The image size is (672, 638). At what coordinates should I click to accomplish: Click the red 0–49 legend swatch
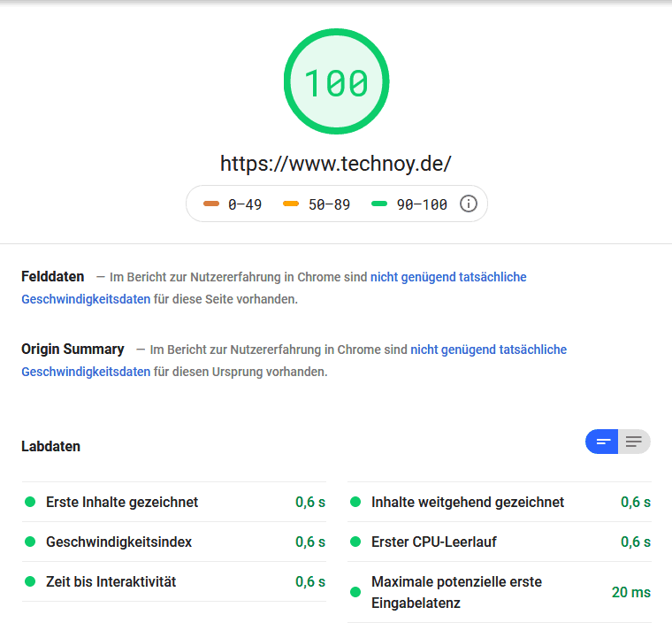211,204
